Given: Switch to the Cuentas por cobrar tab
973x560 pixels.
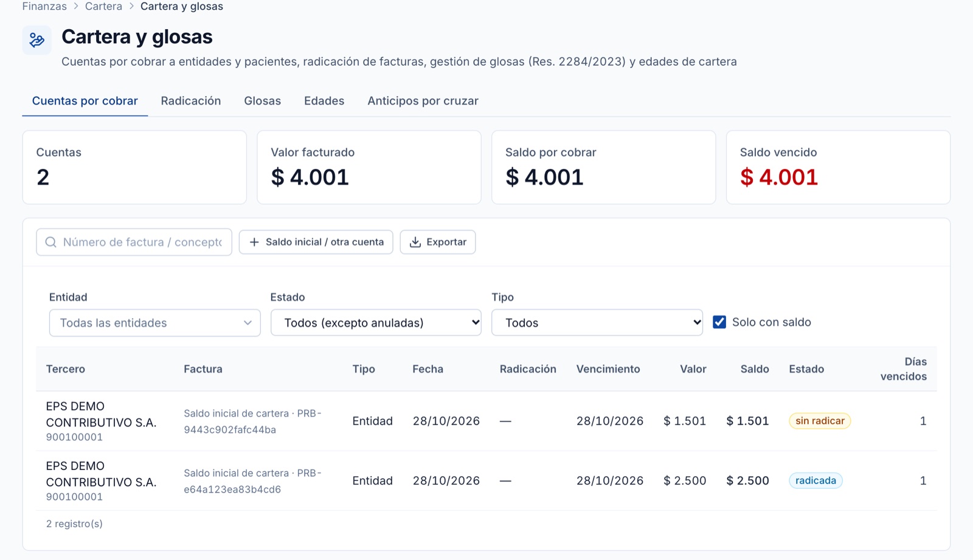Looking at the screenshot, I should point(85,101).
